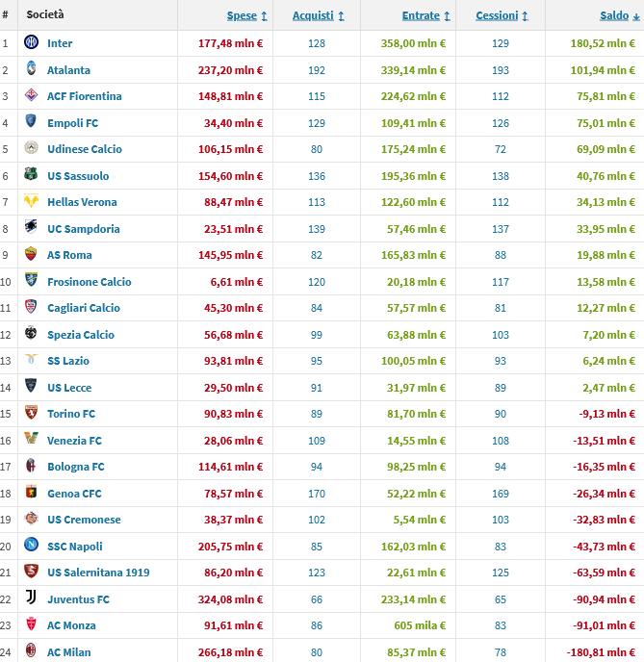Screen dimensions: 644x662
Task: Open the ACF Fiorentina club link
Action: 85,96
